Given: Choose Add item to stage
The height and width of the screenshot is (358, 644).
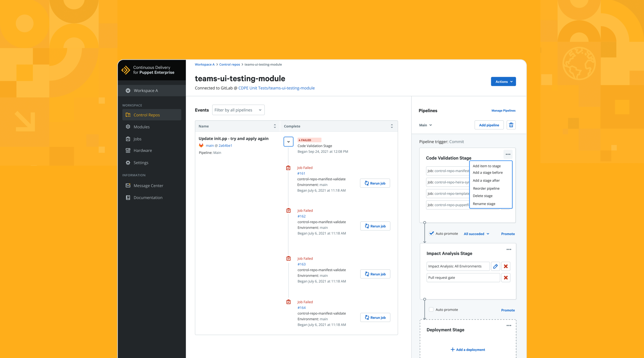Looking at the screenshot, I should coord(487,166).
